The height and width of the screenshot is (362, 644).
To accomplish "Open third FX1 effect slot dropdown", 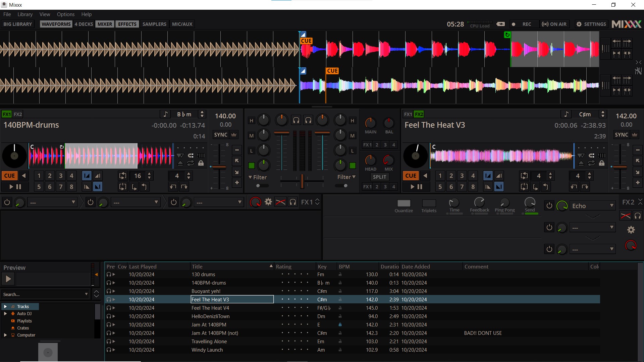I will 219,202.
